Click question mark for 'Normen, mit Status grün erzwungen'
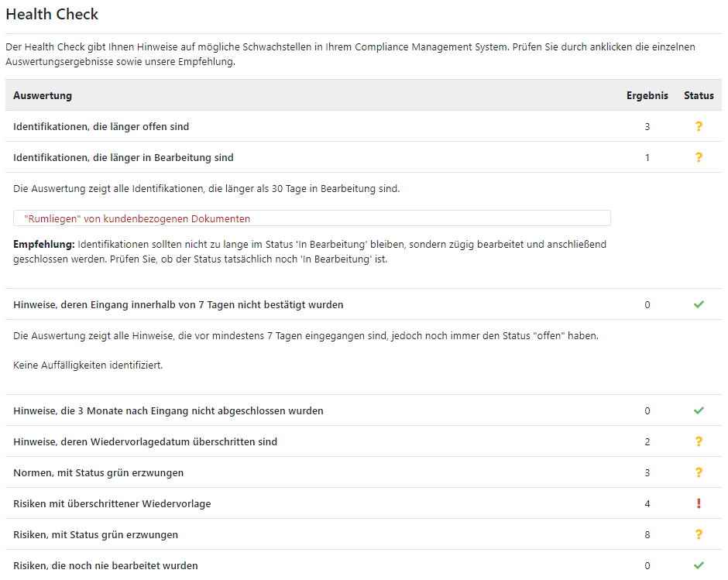The image size is (728, 580). 699,472
